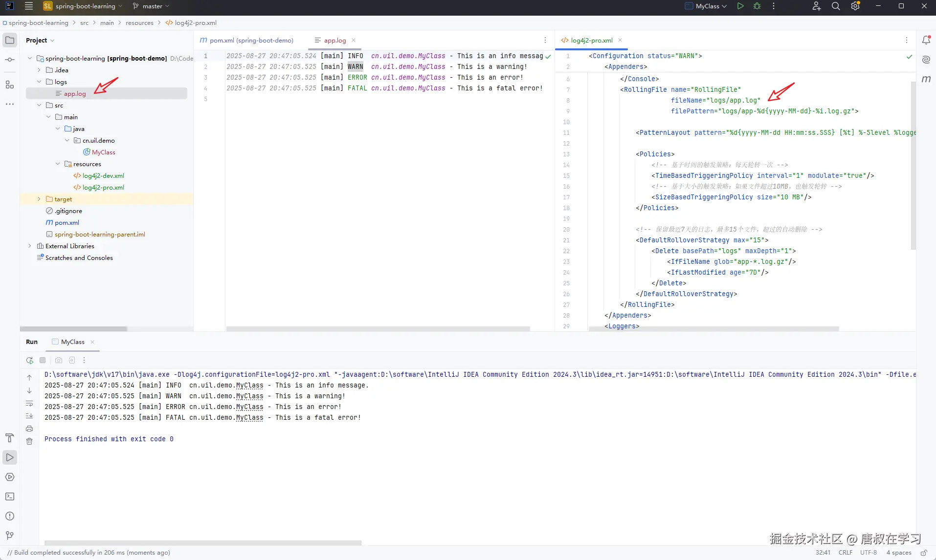The height and width of the screenshot is (560, 936).
Task: Open the AI Assistant spiral icon
Action: (926, 60)
